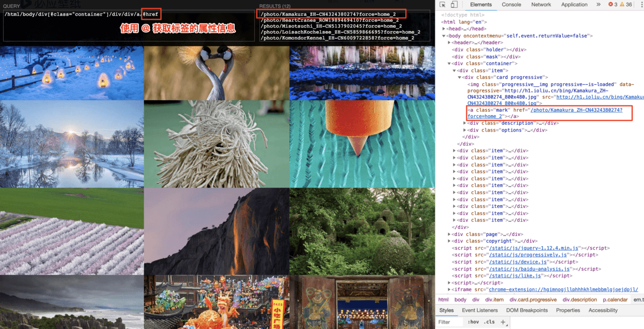Open the two crowned cranes wallpaper
The height and width of the screenshot is (329, 644).
(x=217, y=73)
